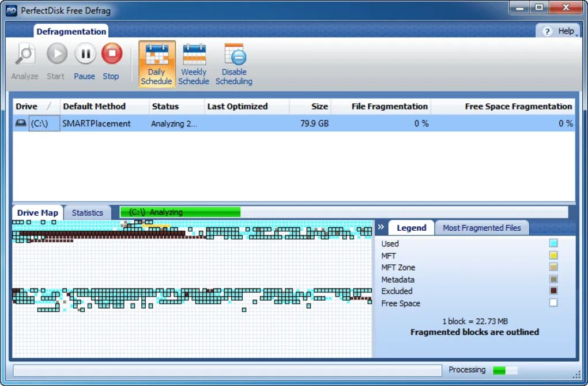Open the Legend tab

(x=412, y=228)
